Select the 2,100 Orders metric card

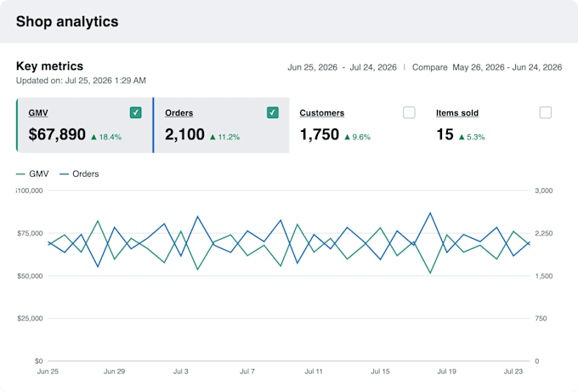pos(221,125)
